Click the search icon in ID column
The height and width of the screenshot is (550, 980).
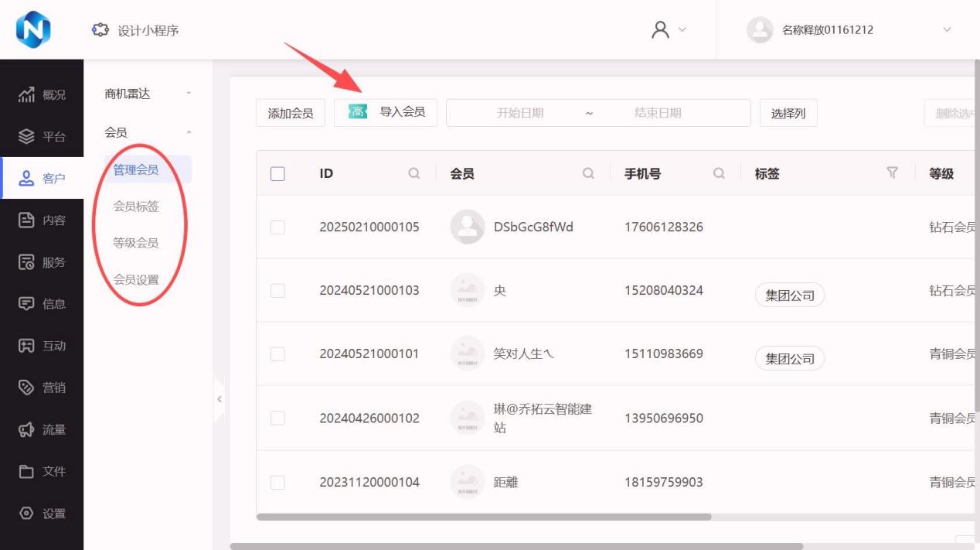[414, 173]
